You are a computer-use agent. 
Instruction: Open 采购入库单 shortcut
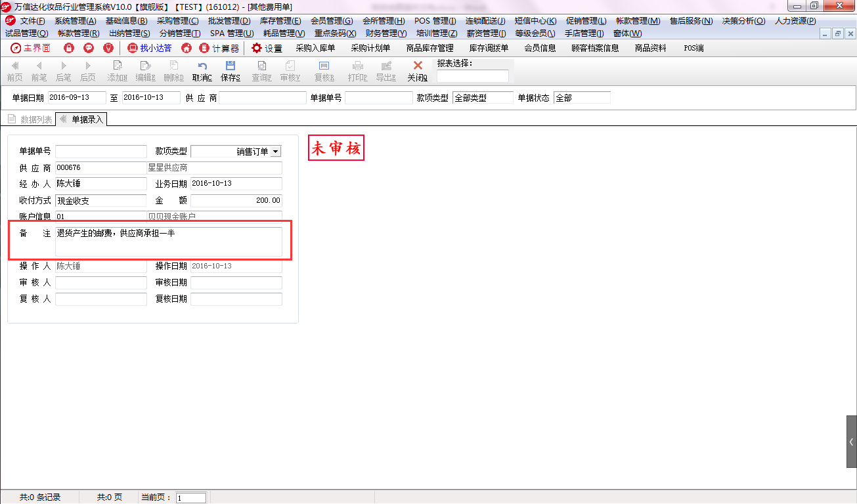[x=315, y=48]
